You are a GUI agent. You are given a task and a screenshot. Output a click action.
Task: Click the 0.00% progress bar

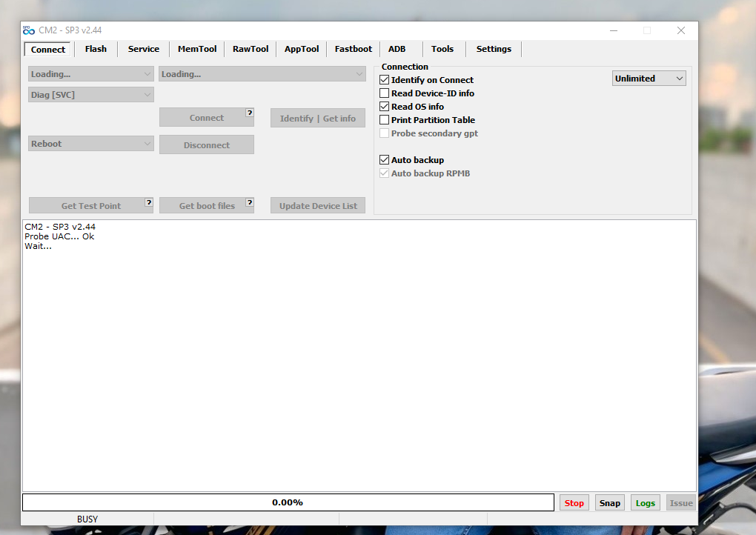[x=288, y=502]
